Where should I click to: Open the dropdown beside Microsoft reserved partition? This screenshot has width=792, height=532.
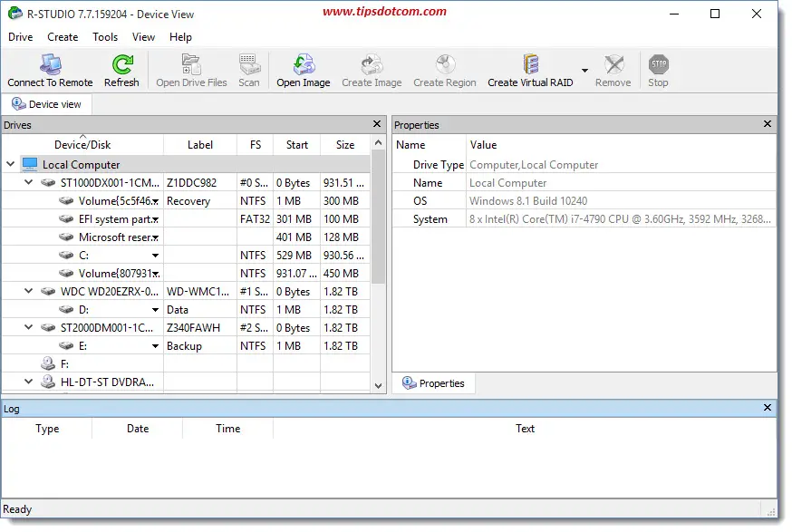tap(156, 237)
